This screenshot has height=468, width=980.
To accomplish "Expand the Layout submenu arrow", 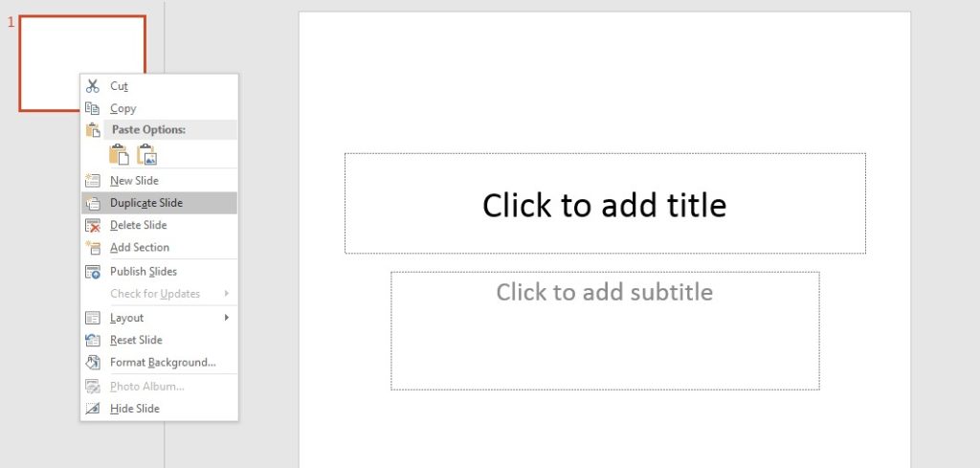I will (227, 318).
